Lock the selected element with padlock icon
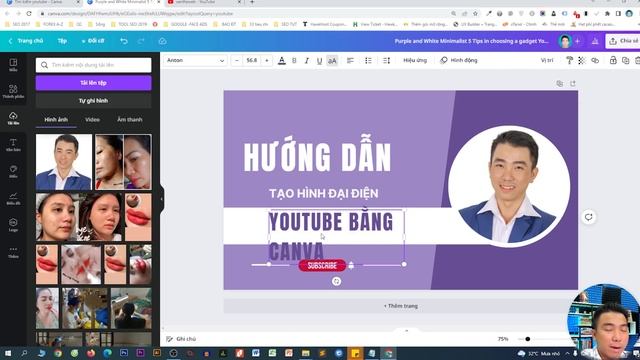The height and width of the screenshot is (360, 640). click(613, 60)
